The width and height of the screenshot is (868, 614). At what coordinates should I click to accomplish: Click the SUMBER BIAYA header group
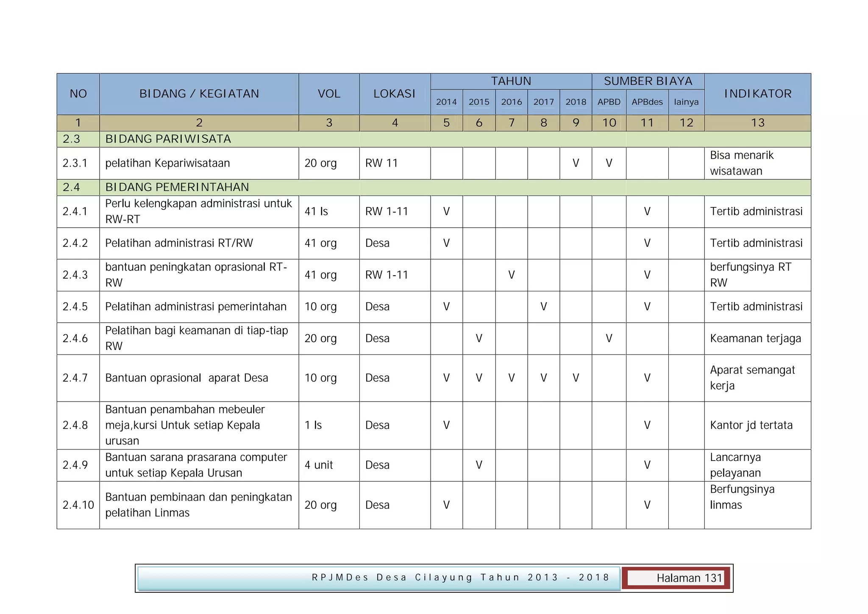648,81
